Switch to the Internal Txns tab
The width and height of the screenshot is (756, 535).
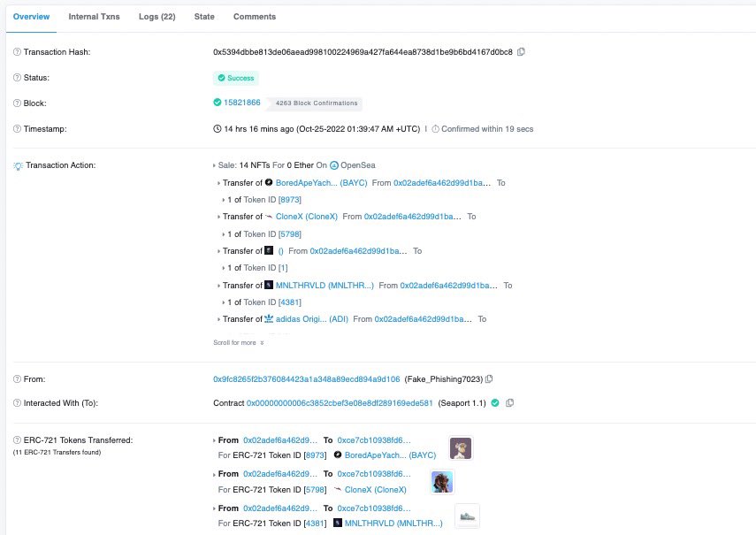coord(94,17)
